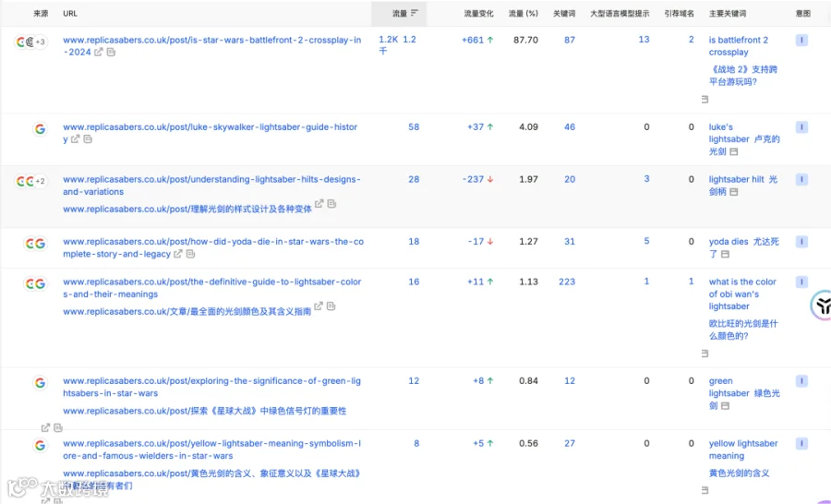
Task: Sort by 关键词 column header
Action: tap(564, 14)
